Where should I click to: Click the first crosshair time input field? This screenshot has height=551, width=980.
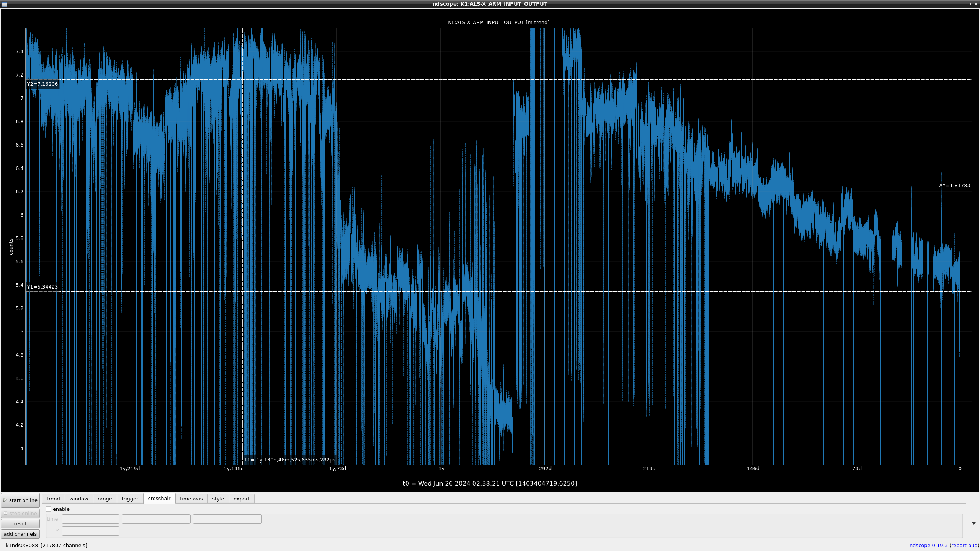91,519
